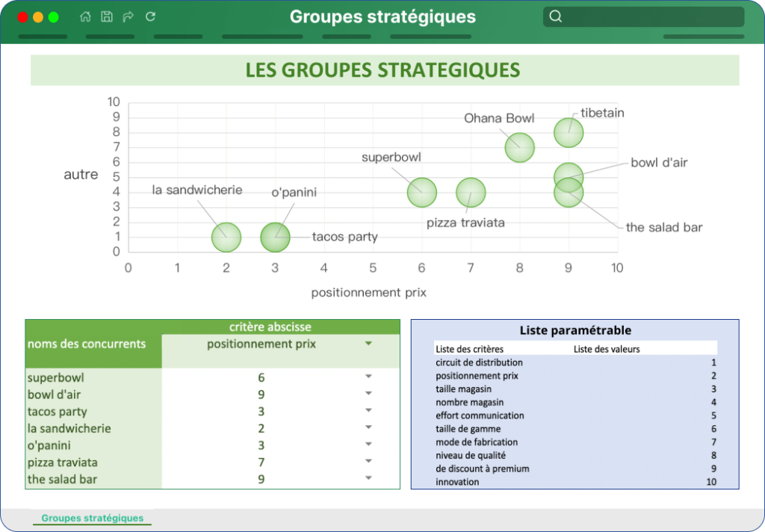Click the refresh circular arrow icon

(150, 16)
